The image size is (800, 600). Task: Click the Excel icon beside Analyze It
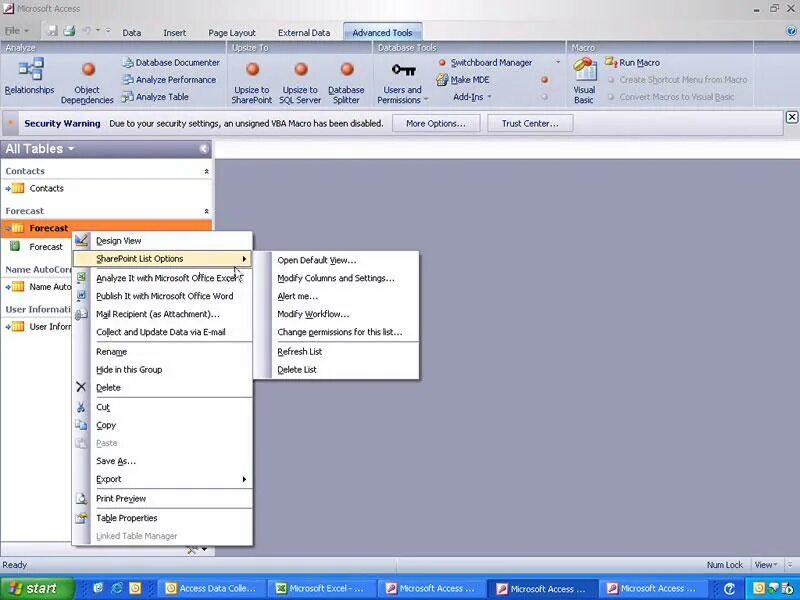pyautogui.click(x=81, y=278)
